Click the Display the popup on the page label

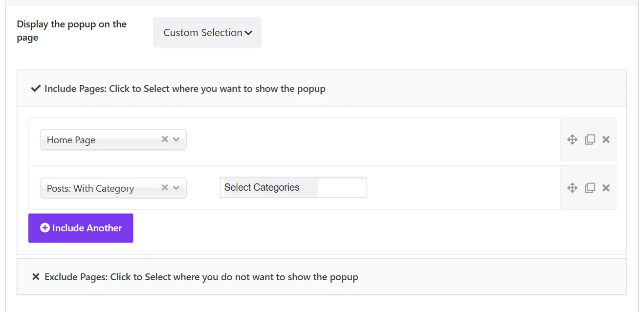pos(72,31)
